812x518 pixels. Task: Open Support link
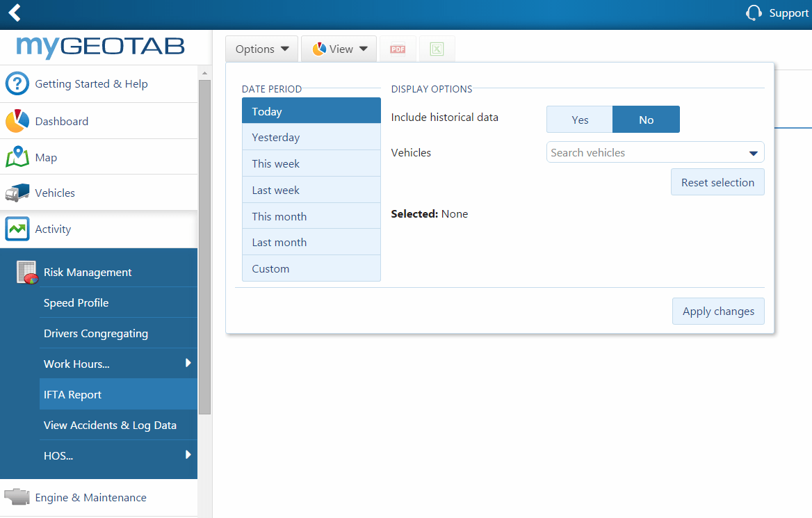pos(788,13)
